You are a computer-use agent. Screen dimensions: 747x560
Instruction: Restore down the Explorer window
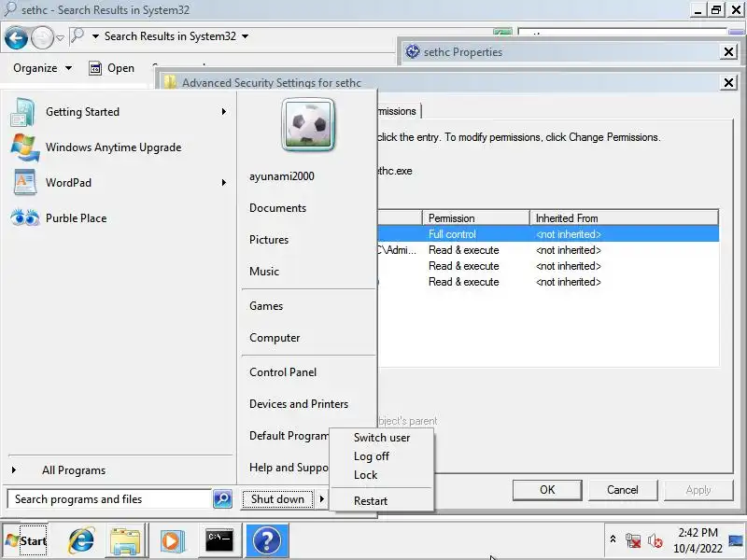tap(716, 9)
